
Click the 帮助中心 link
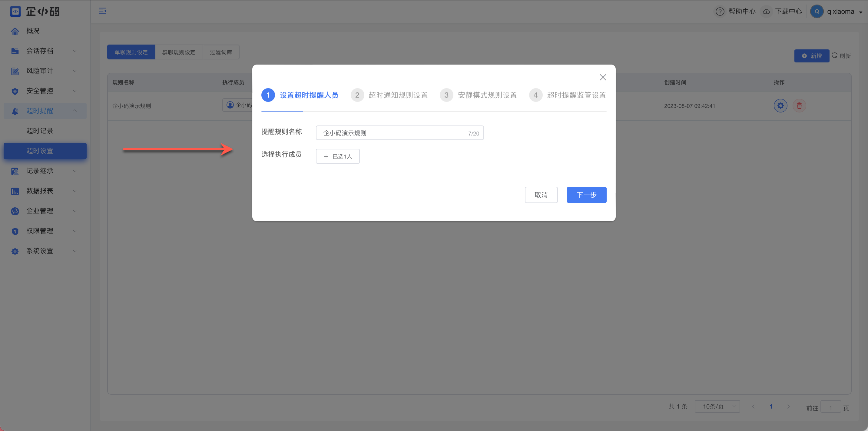click(742, 12)
